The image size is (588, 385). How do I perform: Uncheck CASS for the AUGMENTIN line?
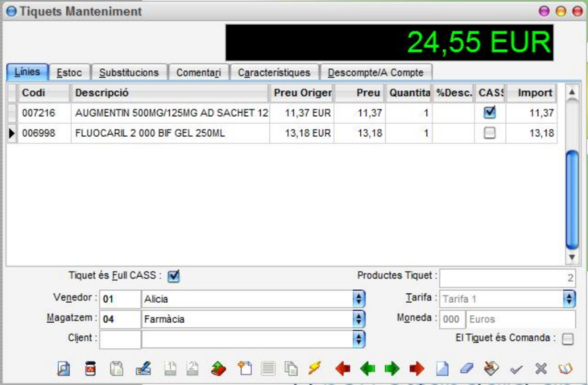coord(490,113)
